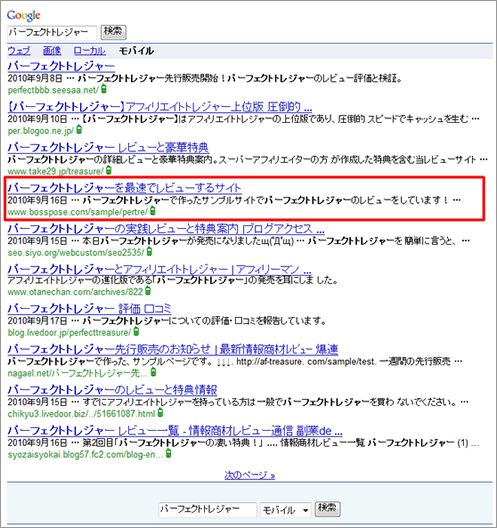
Task: Open the 実践レビューと特典案内 result link
Action: click(166, 229)
